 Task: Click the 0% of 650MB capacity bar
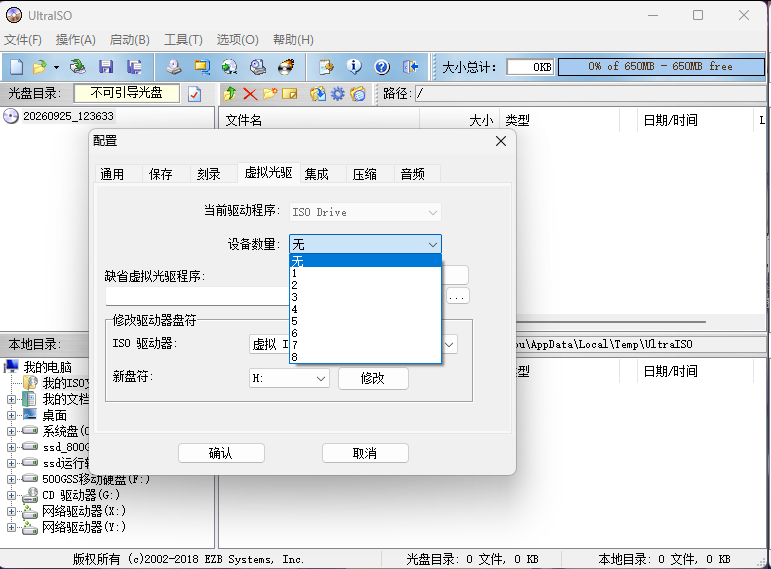[661, 66]
